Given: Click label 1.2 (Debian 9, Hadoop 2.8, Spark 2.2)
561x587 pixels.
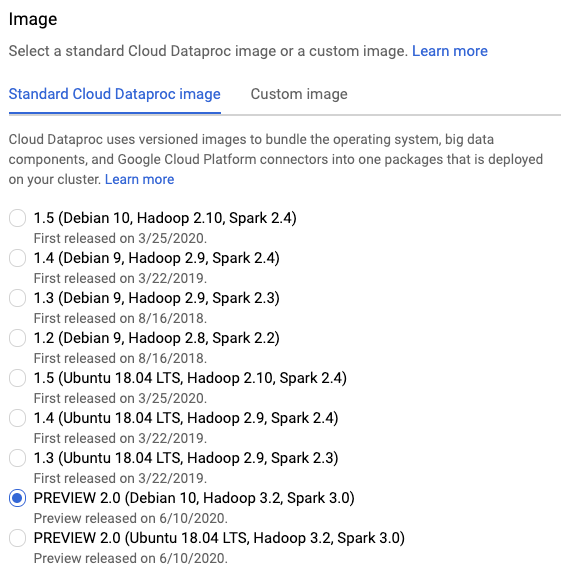Looking at the screenshot, I should coord(156,338).
